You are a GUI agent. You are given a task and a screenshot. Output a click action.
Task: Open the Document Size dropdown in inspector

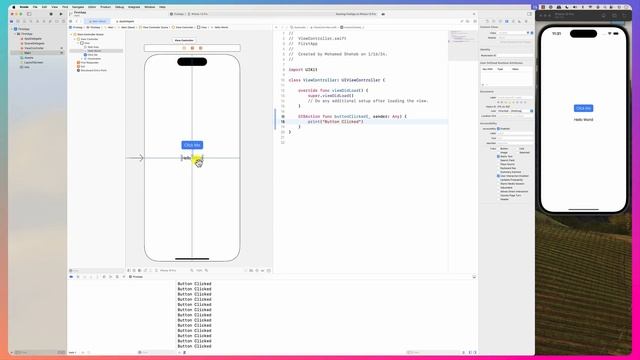[x=531, y=111]
